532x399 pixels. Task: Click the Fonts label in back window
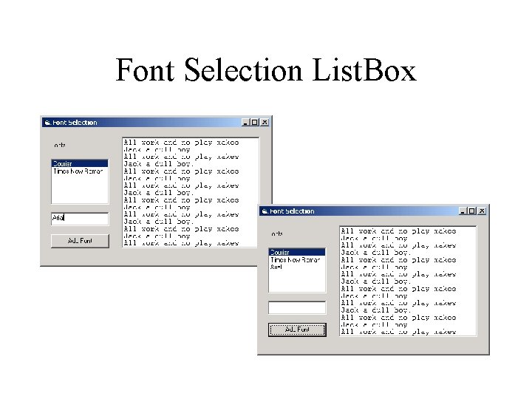60,145
